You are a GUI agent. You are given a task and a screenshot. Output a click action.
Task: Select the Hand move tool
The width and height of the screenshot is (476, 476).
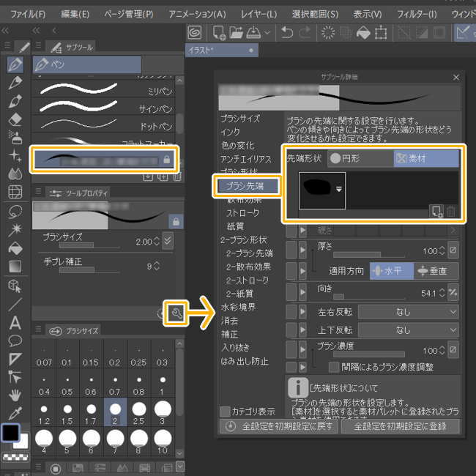15,395
